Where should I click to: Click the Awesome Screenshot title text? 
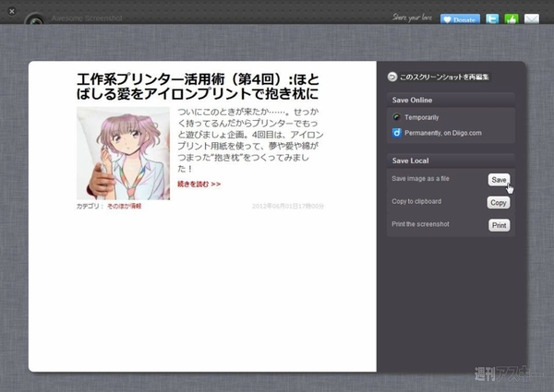(x=87, y=18)
